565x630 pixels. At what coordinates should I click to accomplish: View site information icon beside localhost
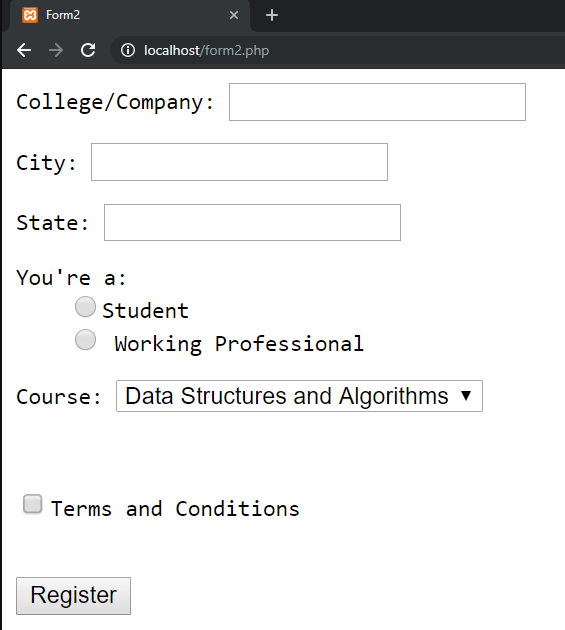coord(128,50)
